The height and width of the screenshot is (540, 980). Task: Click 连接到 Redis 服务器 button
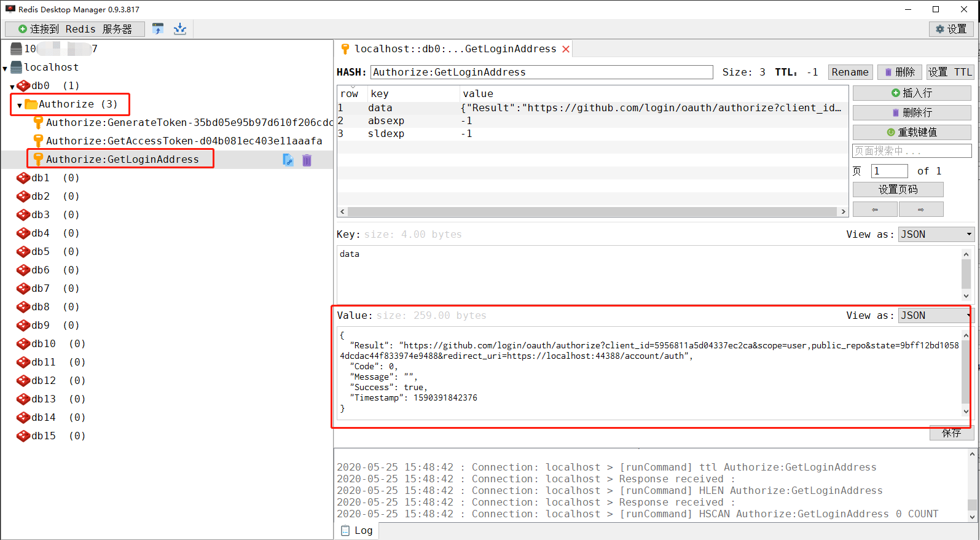pyautogui.click(x=75, y=29)
